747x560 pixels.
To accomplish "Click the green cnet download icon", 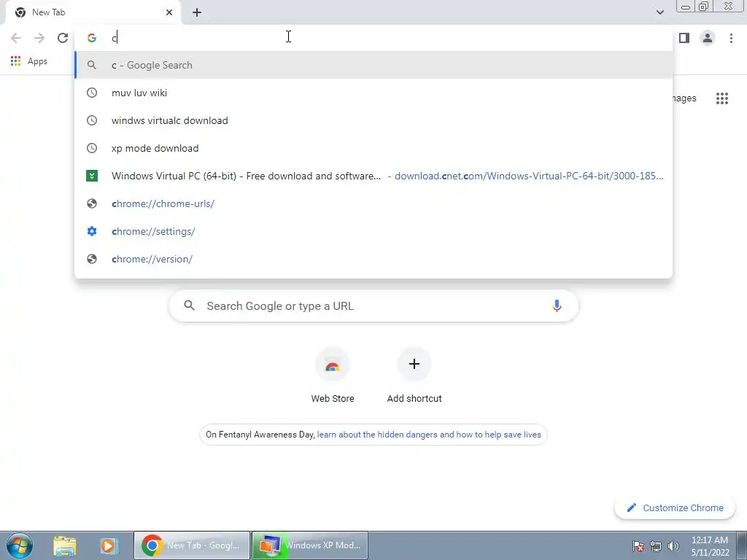I will coord(92,176).
